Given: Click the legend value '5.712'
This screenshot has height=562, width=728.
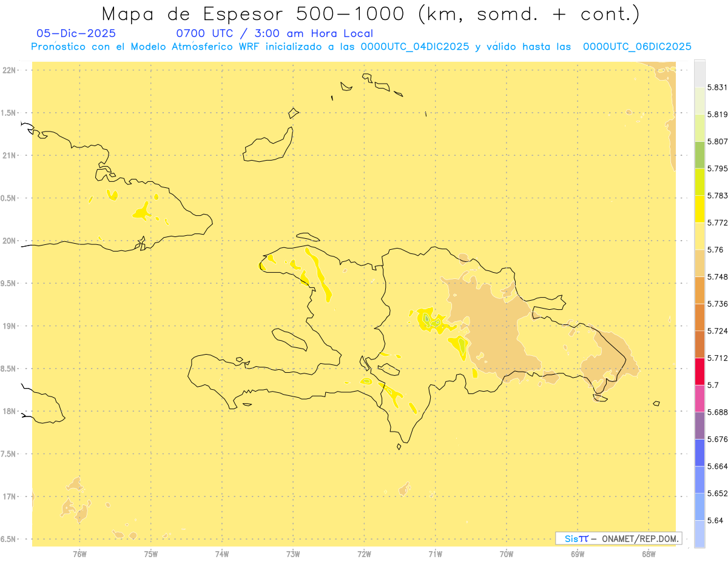Looking at the screenshot, I should (x=718, y=358).
